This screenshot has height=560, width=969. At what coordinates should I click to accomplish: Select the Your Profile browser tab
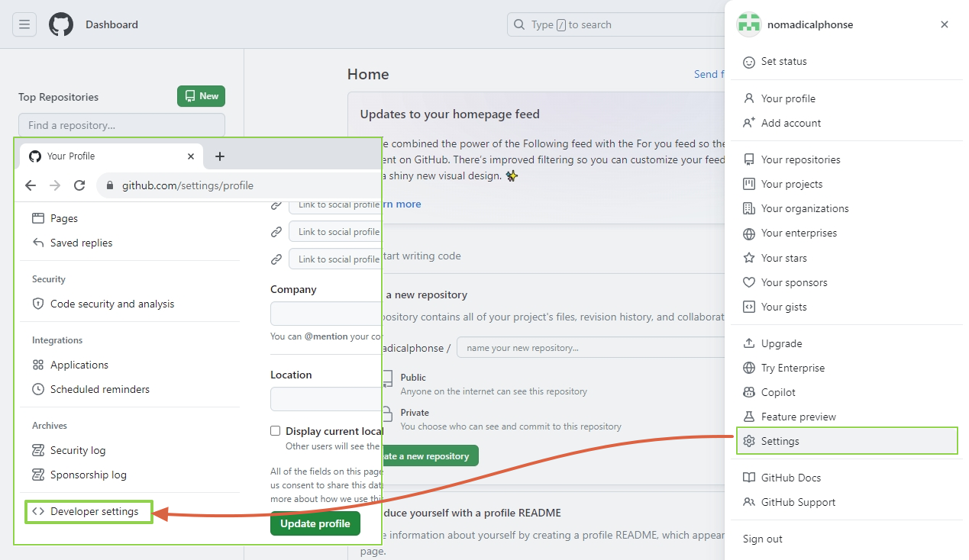111,156
